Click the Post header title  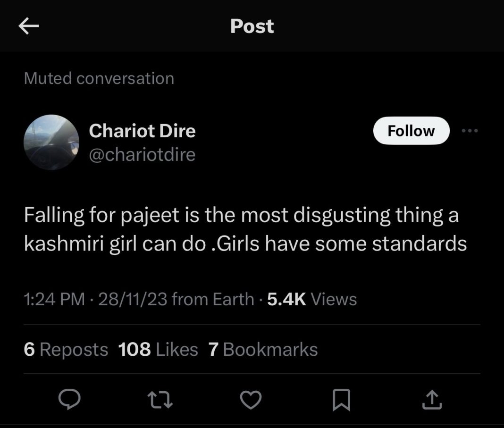(x=252, y=26)
